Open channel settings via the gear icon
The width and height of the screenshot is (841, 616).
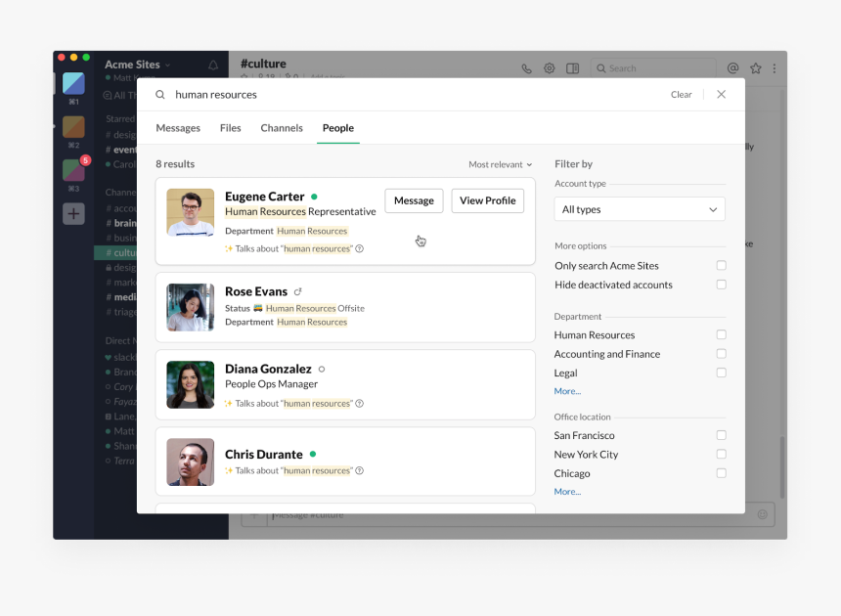tap(549, 67)
